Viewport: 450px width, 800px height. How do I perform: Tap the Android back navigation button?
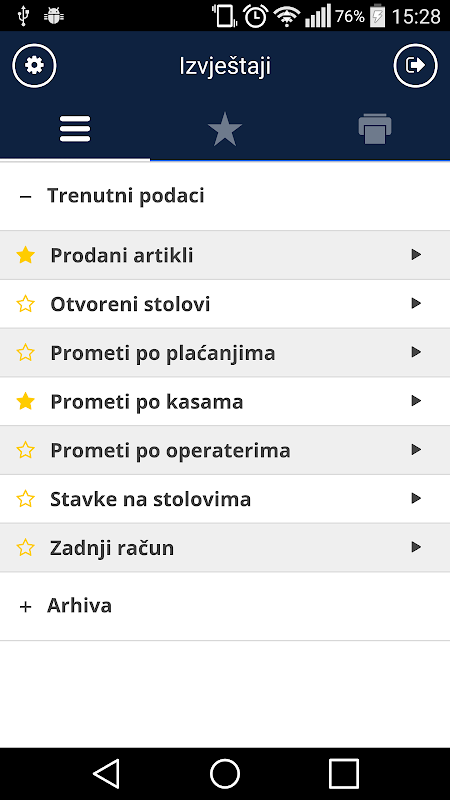tap(107, 773)
